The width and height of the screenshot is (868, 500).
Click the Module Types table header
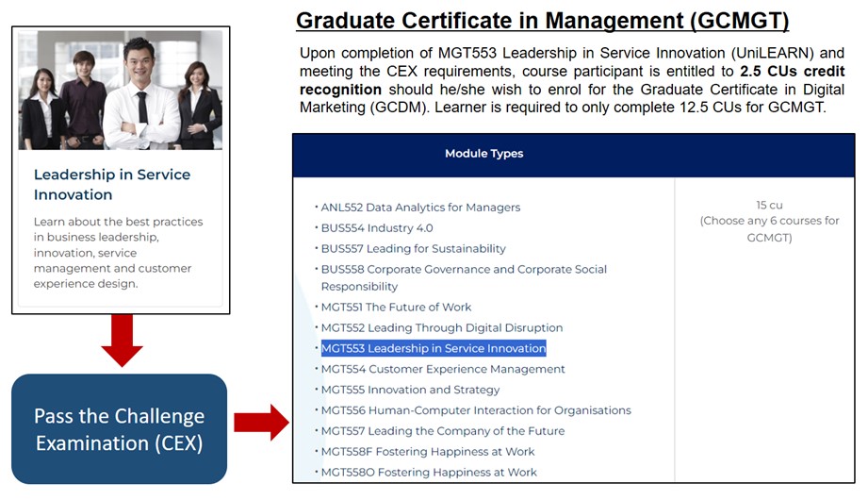(x=483, y=154)
